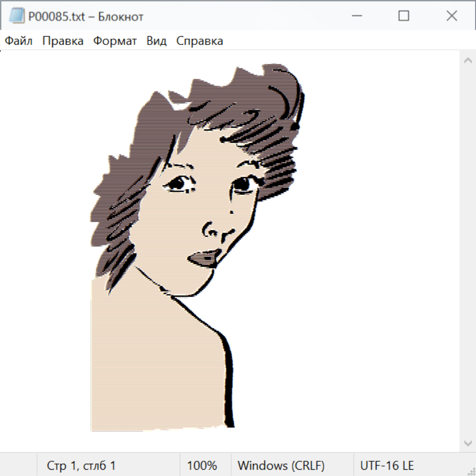Click the Notepad icon in the title bar
The image size is (476, 476).
tap(16, 16)
